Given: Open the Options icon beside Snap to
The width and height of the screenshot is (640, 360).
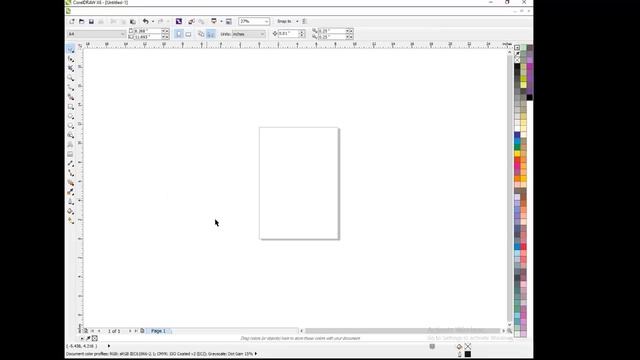Looking at the screenshot, I should 304,21.
